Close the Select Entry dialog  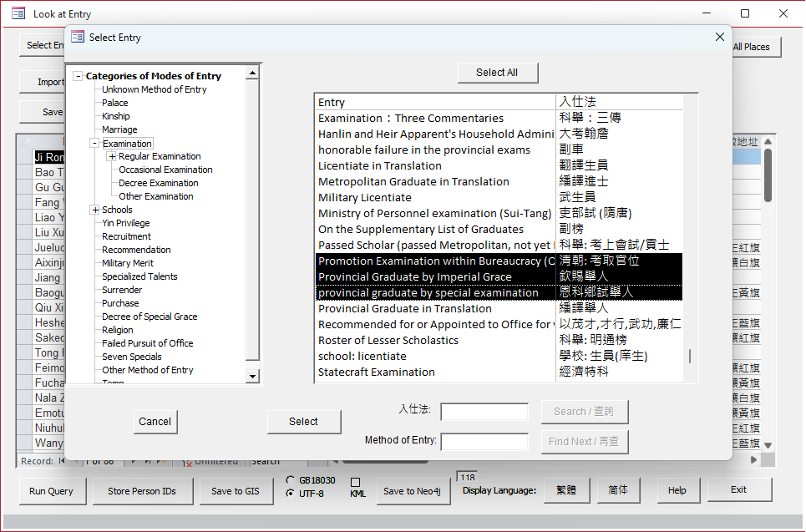[x=720, y=37]
